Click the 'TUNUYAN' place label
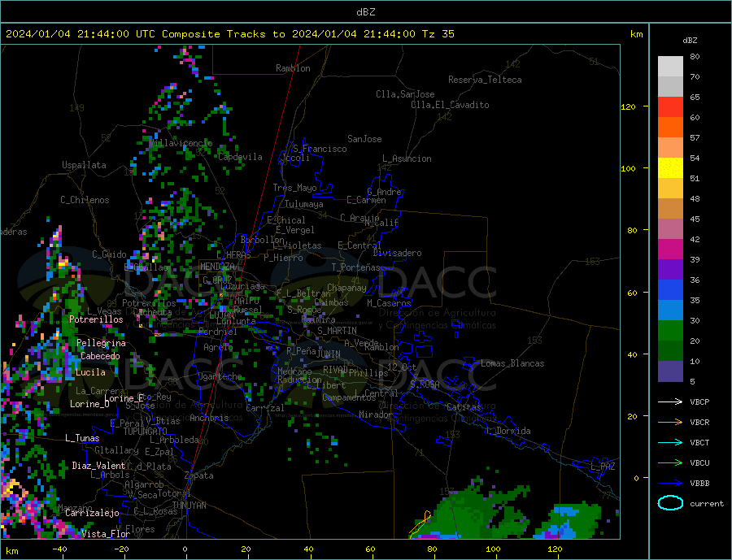 click(x=189, y=506)
